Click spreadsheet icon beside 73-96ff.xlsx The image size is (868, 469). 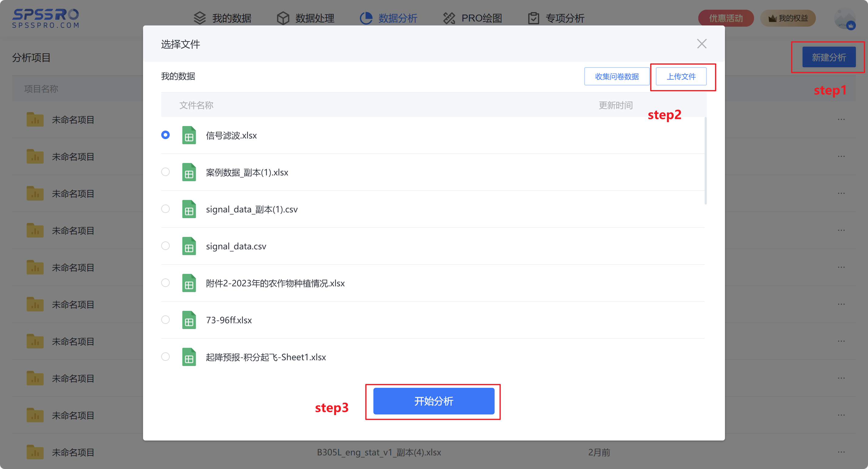(189, 320)
